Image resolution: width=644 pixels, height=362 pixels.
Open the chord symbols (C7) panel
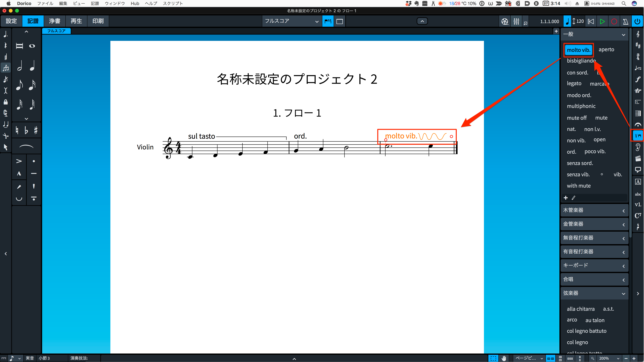click(x=638, y=215)
